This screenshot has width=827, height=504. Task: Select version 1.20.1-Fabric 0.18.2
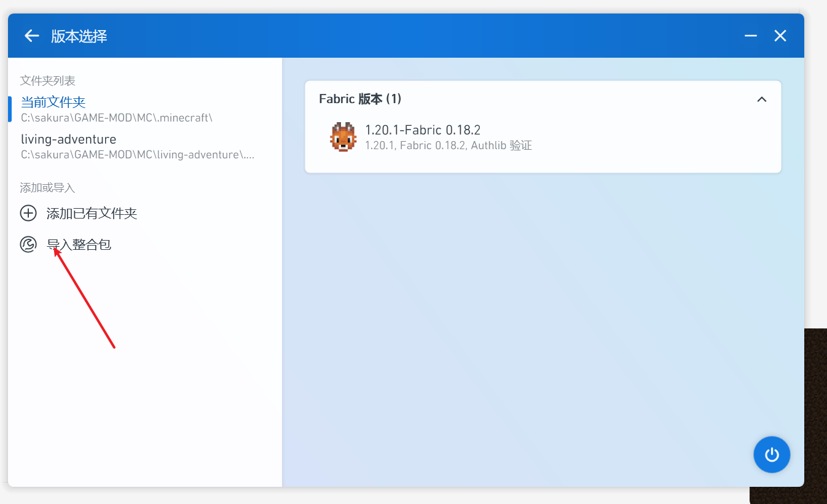pyautogui.click(x=423, y=130)
